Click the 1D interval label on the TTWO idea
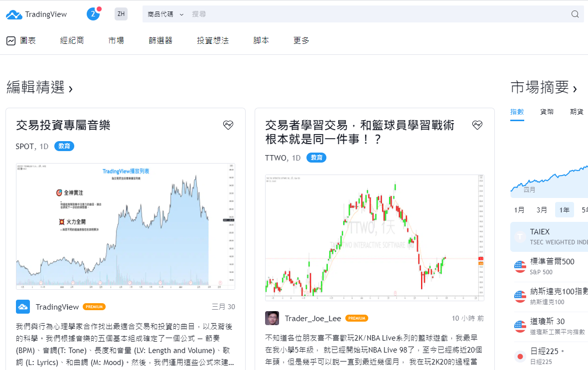588x370 pixels. 296,158
